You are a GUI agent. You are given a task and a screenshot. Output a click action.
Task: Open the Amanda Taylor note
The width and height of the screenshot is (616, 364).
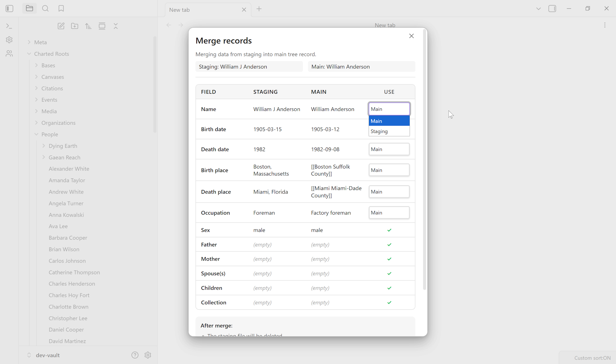pos(67,180)
